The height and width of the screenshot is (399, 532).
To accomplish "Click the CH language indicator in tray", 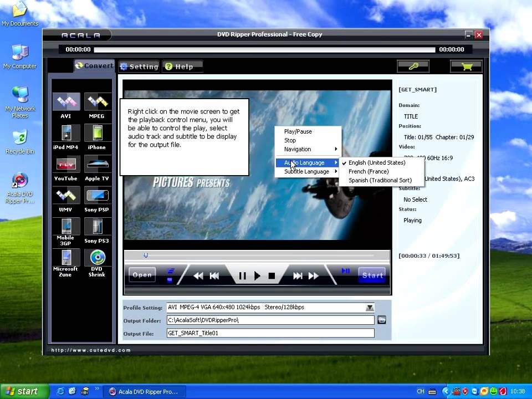I will (x=421, y=392).
